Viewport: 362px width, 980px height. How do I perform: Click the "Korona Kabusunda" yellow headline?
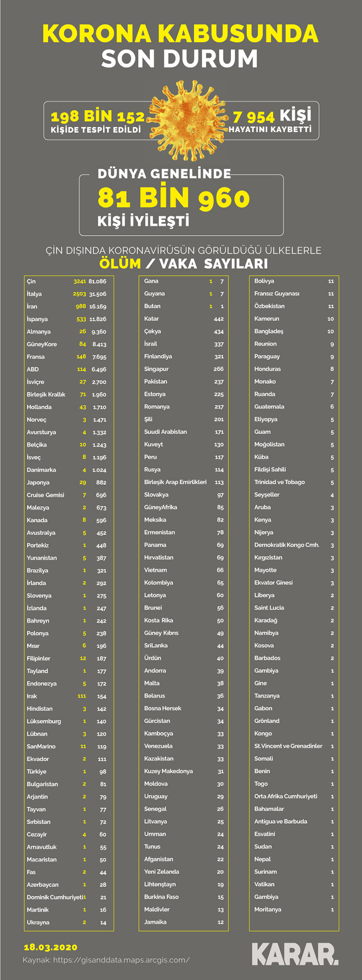point(181,34)
